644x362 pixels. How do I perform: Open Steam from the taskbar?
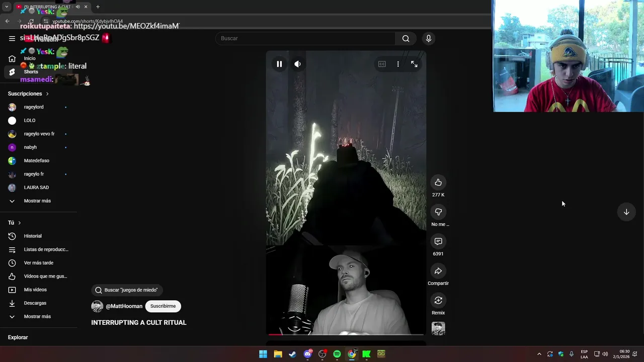click(292, 354)
